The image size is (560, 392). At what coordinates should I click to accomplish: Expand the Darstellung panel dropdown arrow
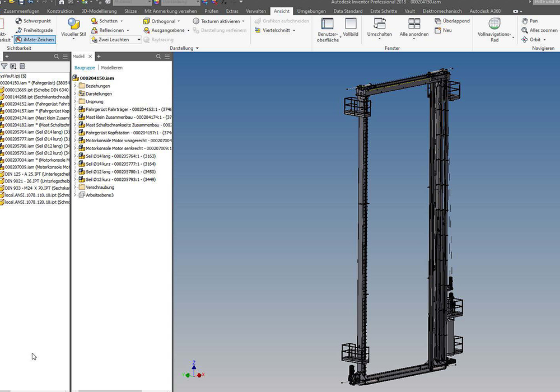pos(197,49)
